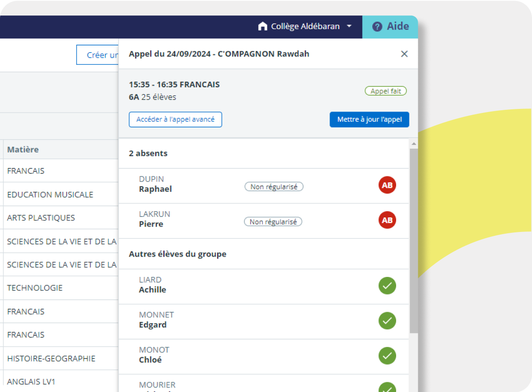This screenshot has height=392, width=532.
Task: Click Non régularisé badge for Lakrun Pierre
Action: (273, 222)
